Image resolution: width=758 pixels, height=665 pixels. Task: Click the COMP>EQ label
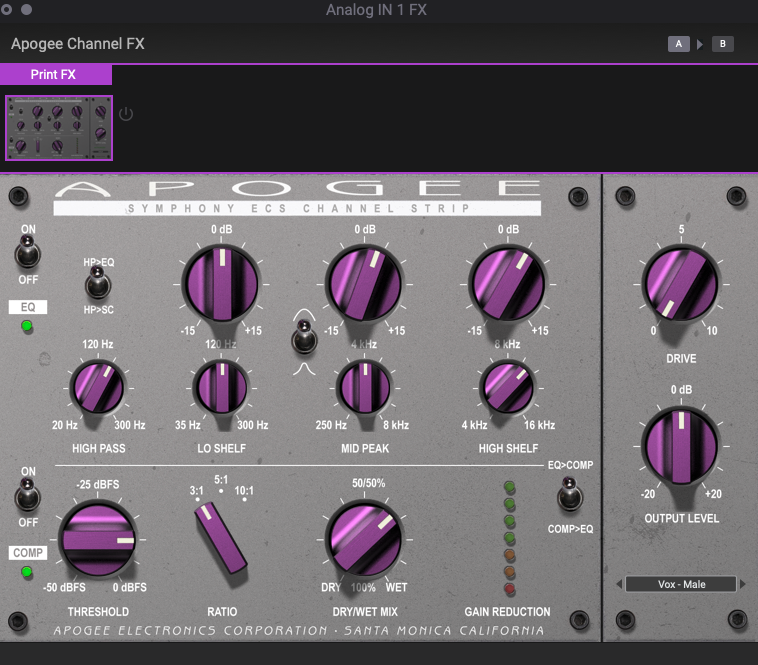tap(570, 529)
